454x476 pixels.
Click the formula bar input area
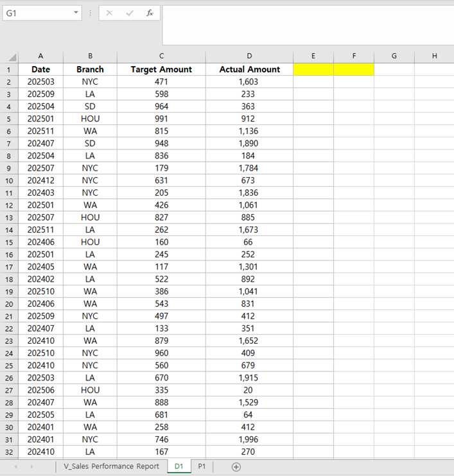click(x=307, y=24)
